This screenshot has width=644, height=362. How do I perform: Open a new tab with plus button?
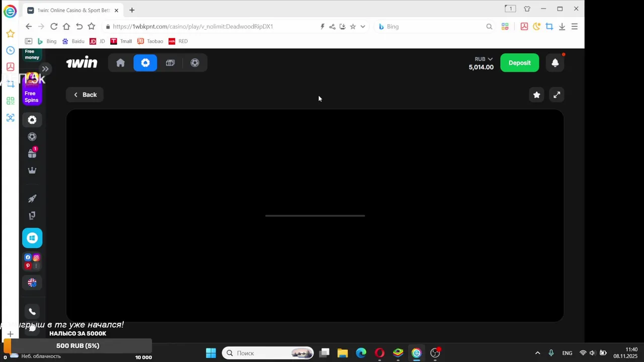[132, 10]
